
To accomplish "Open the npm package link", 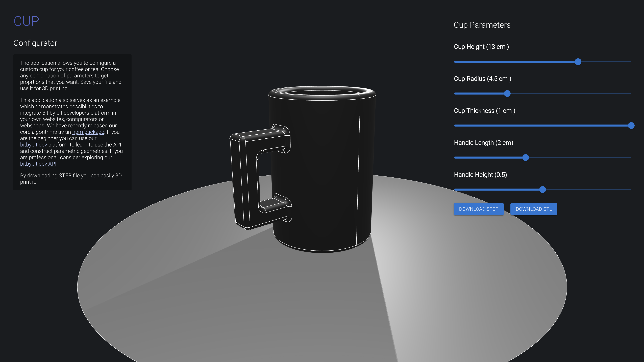I will click(88, 132).
